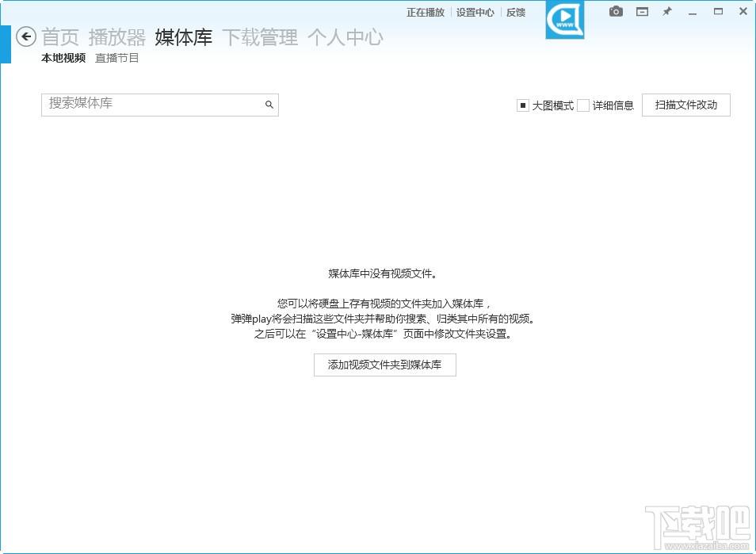This screenshot has width=756, height=554.
Task: Switch to mini window mode icon
Action: [x=642, y=12]
